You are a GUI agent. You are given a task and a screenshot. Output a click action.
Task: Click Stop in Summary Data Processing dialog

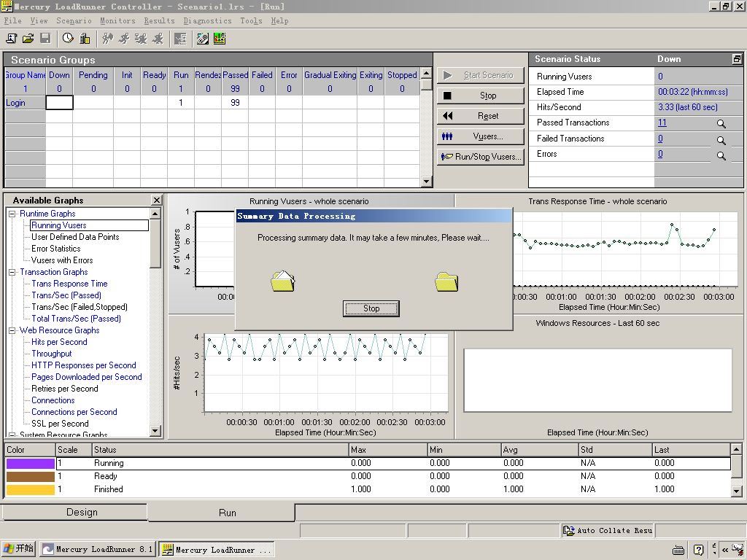point(371,308)
